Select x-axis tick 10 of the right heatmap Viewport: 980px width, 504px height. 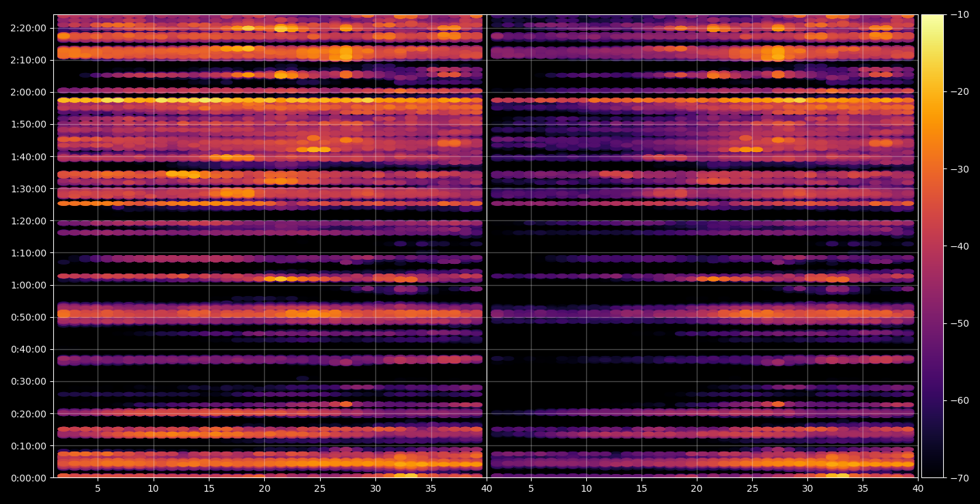pos(586,488)
